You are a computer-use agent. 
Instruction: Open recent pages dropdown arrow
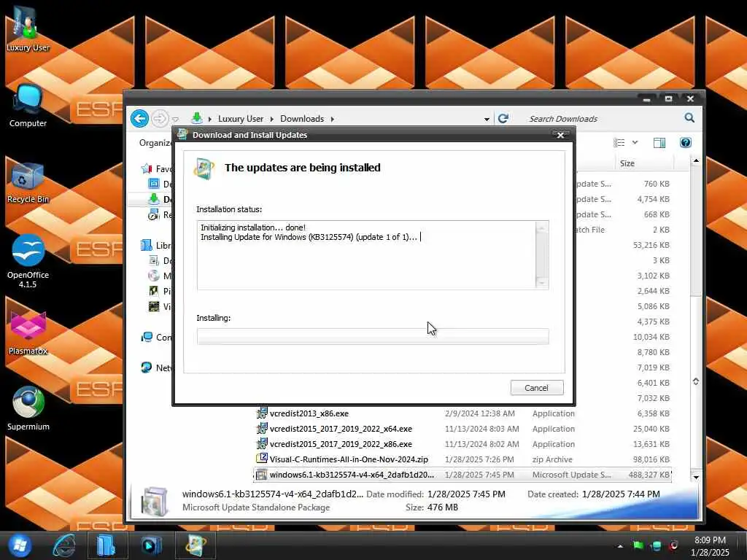pos(175,119)
